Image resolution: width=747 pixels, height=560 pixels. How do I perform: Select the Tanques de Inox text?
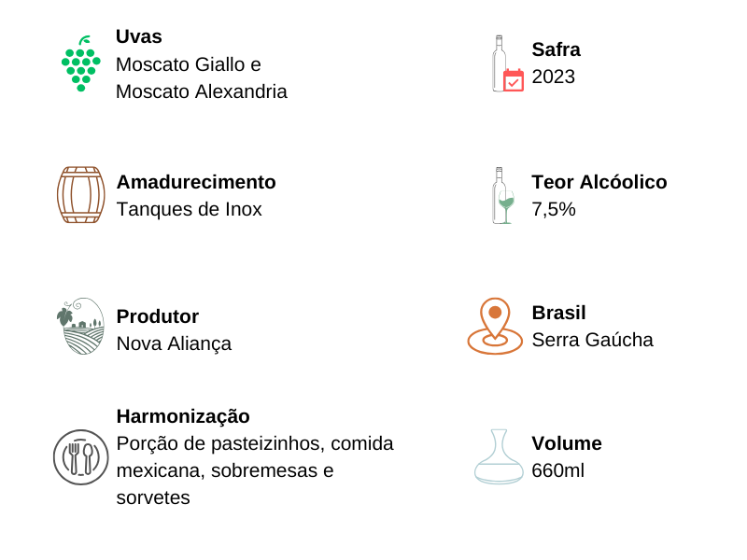190,209
